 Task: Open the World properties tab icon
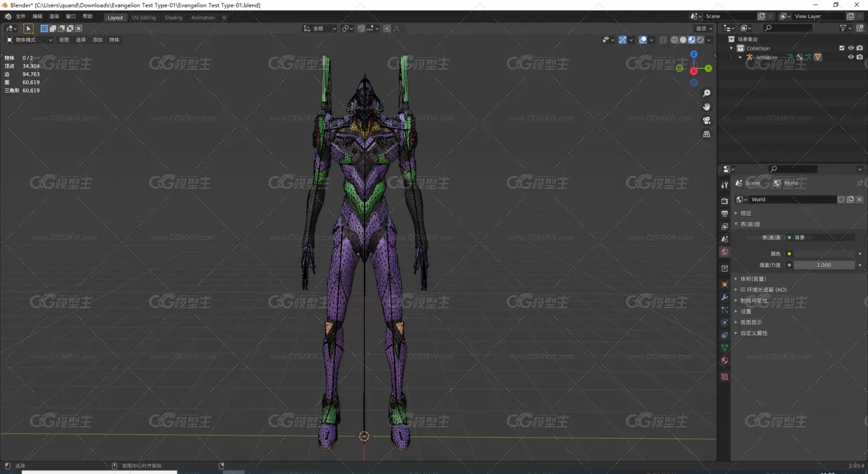pos(724,252)
